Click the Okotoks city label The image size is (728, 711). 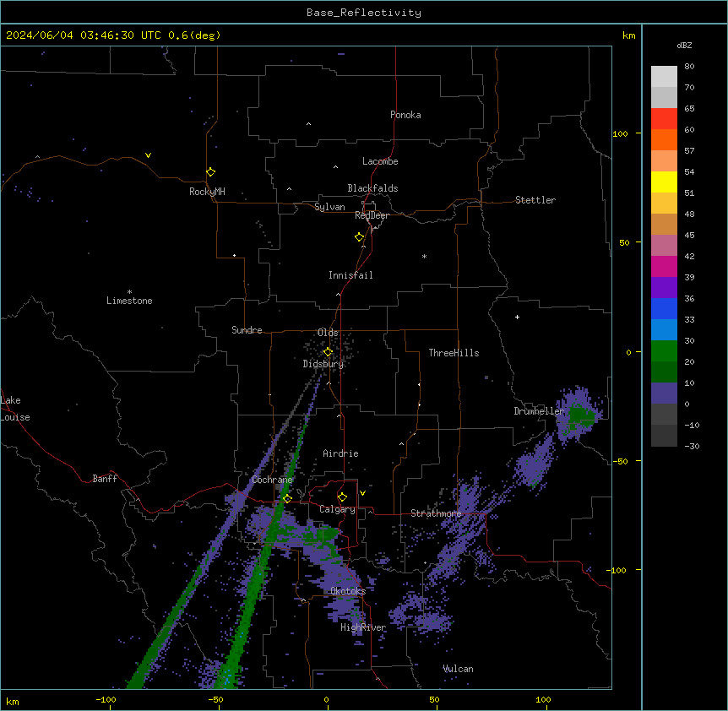pos(348,591)
